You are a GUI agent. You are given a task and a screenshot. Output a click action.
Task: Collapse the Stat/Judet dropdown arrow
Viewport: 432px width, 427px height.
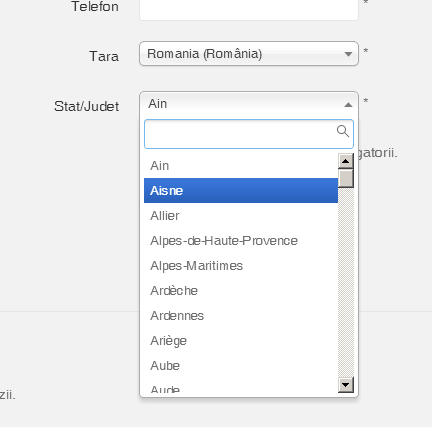click(348, 105)
